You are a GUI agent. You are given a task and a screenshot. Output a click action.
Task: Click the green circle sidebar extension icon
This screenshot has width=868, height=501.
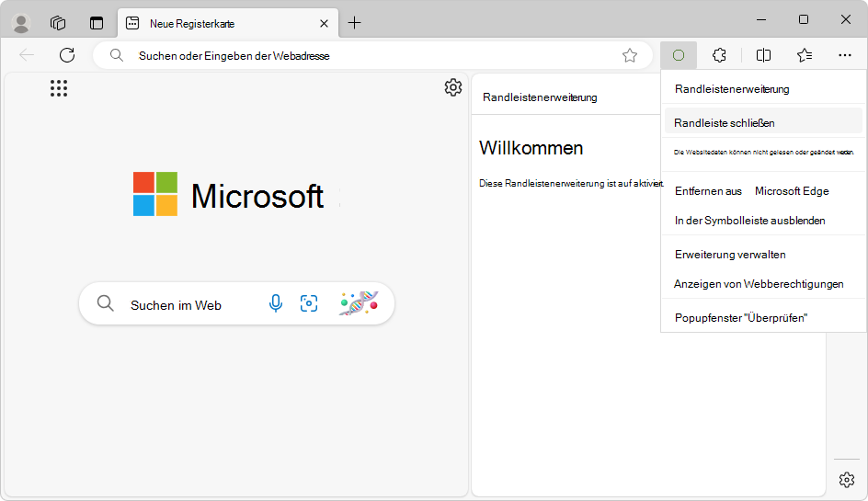coord(679,55)
